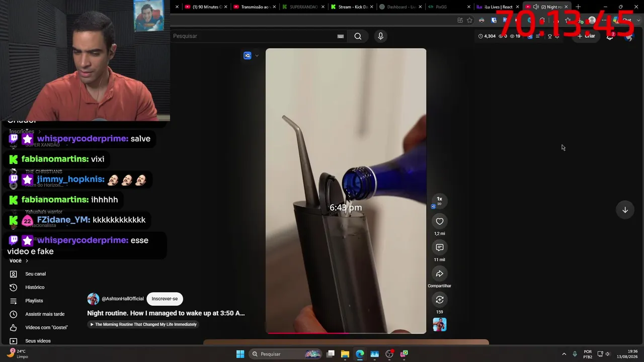Screen dimensions: 644x362
Task: Share this Short via Compartilhar icon
Action: coord(439,274)
